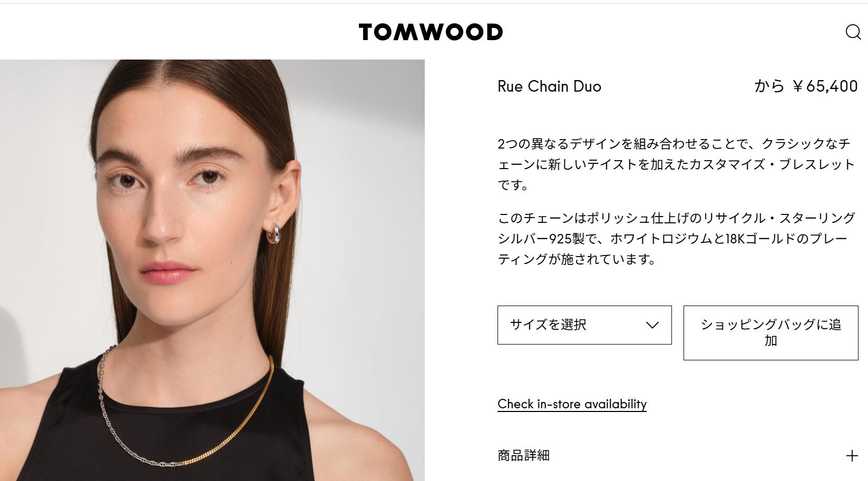Click the silver hoop earring in the photo

point(274,233)
